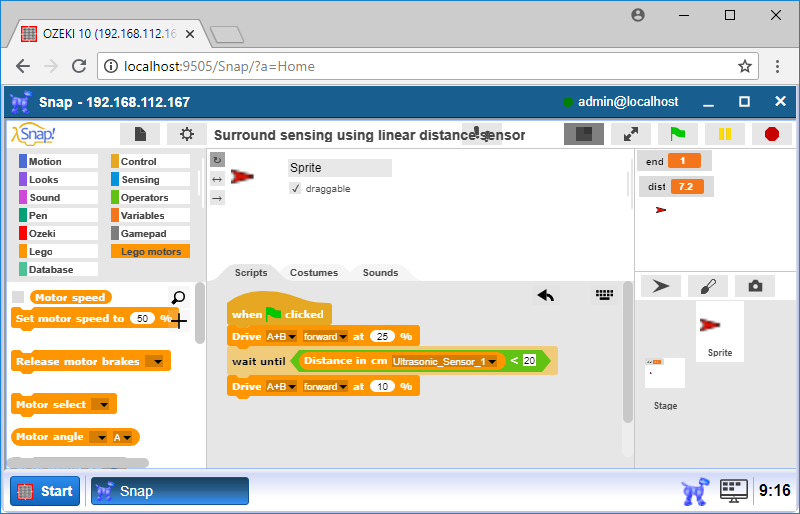Toggle keyboard entry icon in scripts area
Screen dimensions: 800x514
605,295
